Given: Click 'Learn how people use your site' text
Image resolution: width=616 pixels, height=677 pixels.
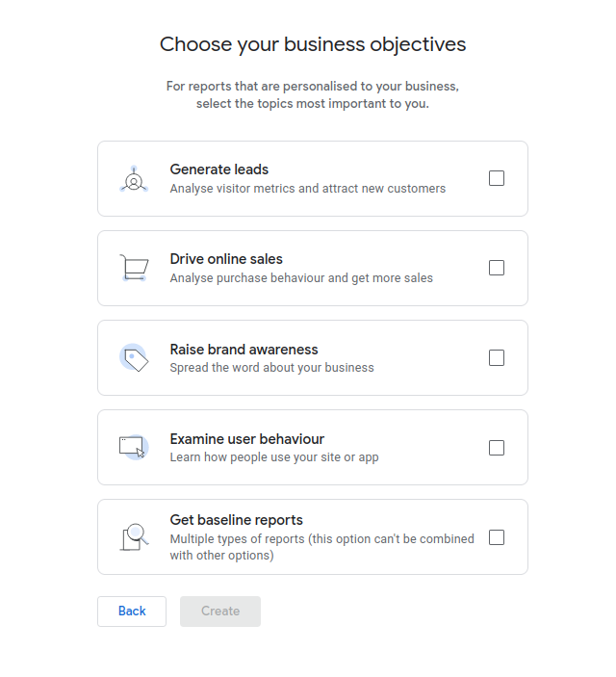Looking at the screenshot, I should click(274, 457).
